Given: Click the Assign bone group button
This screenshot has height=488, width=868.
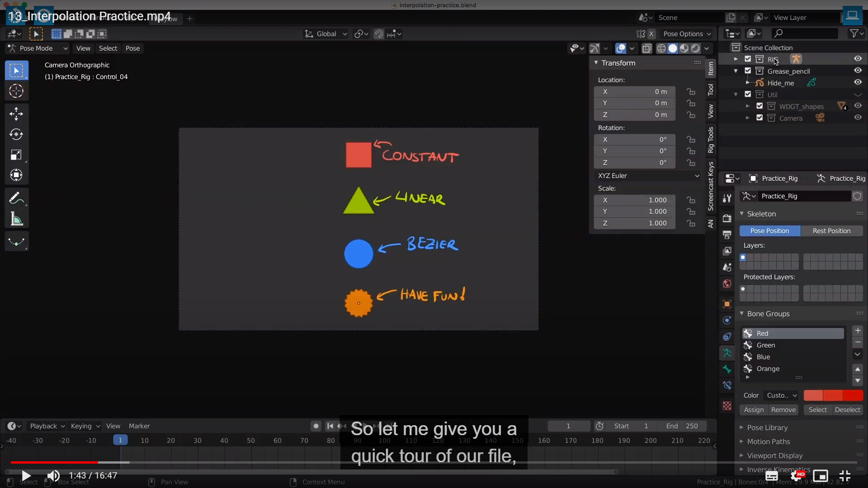Looking at the screenshot, I should click(x=754, y=410).
